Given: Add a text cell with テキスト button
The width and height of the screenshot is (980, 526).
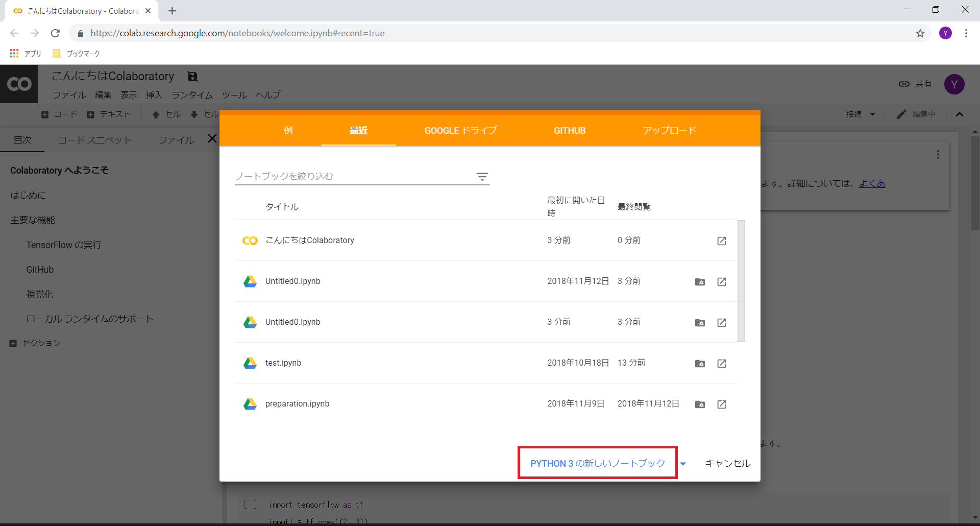Looking at the screenshot, I should click(109, 114).
